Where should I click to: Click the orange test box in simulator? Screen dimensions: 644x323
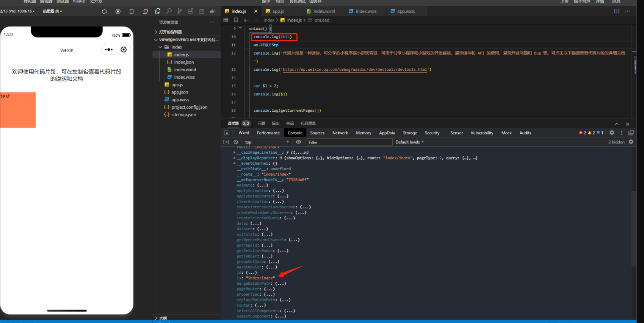click(x=18, y=110)
